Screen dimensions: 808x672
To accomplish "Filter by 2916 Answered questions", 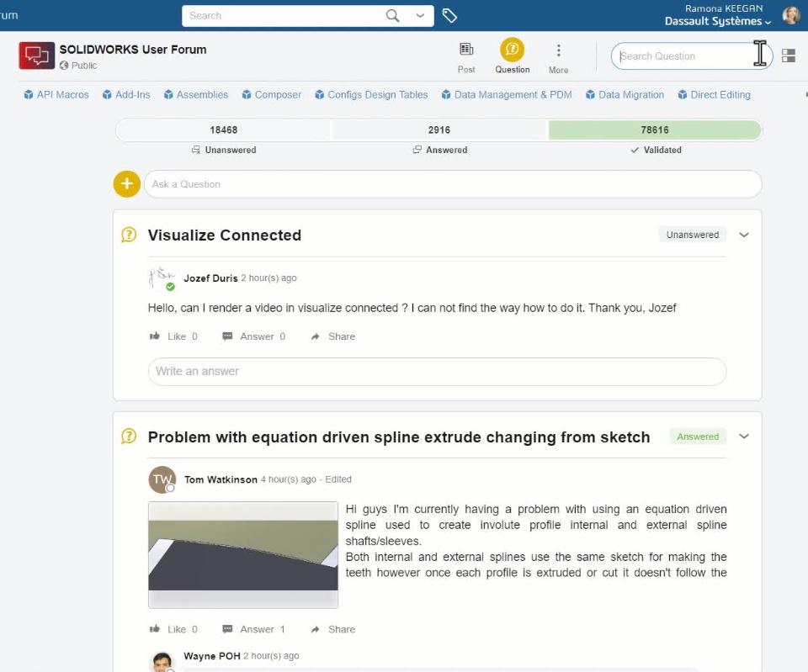I will point(439,130).
